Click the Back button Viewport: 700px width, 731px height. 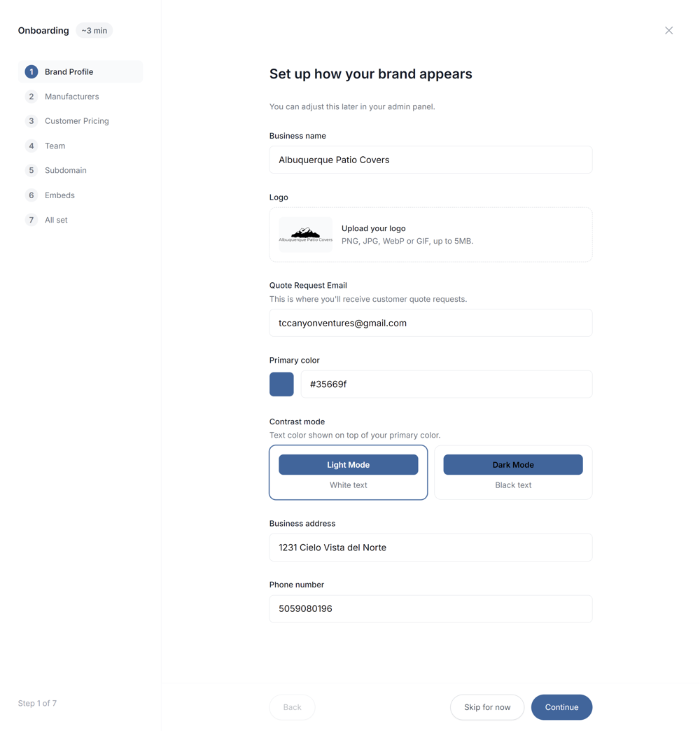click(x=292, y=707)
